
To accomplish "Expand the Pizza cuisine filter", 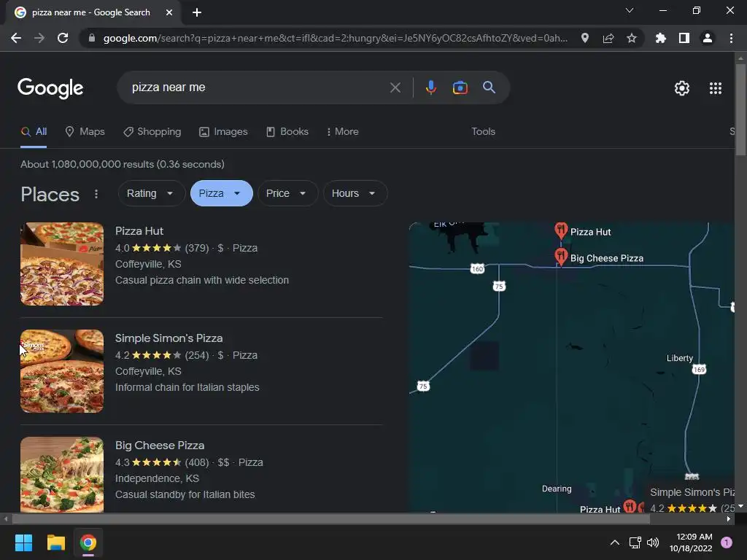I will pyautogui.click(x=222, y=193).
